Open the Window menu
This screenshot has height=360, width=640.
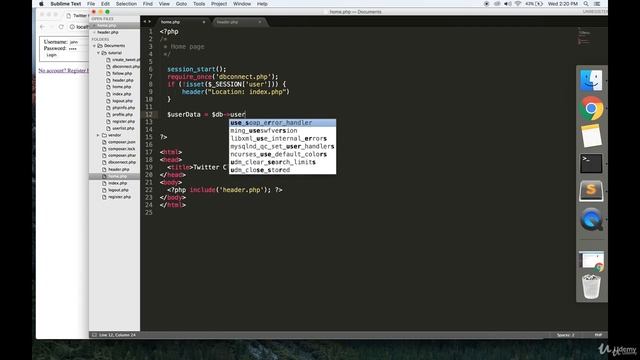pyautogui.click(x=242, y=4)
